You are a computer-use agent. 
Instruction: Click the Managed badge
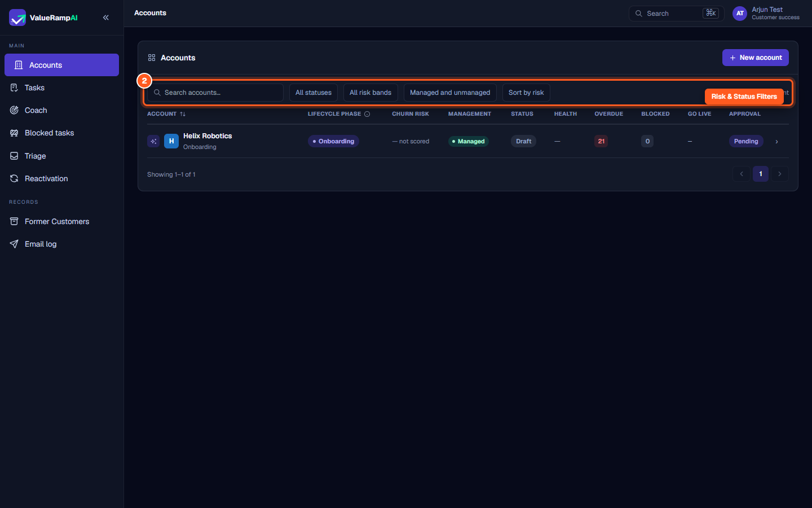[x=469, y=141]
